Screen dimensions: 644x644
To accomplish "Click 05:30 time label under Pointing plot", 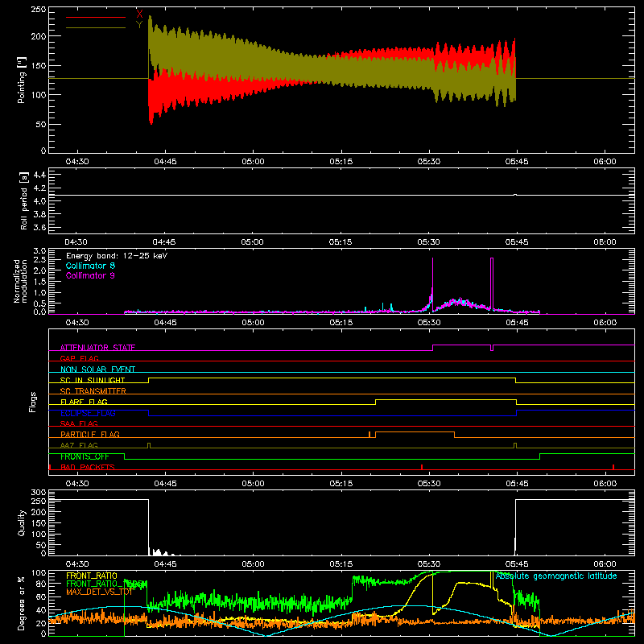I will (x=429, y=162).
